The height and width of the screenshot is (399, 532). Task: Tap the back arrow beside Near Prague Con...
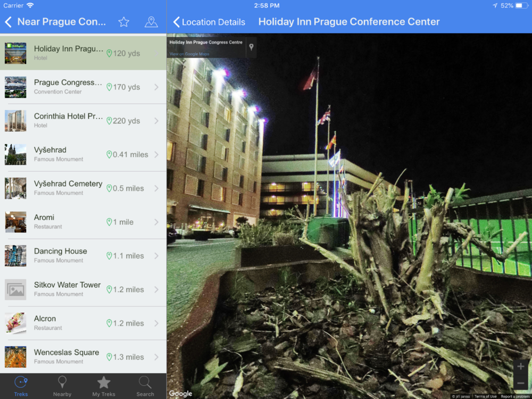[x=8, y=22]
